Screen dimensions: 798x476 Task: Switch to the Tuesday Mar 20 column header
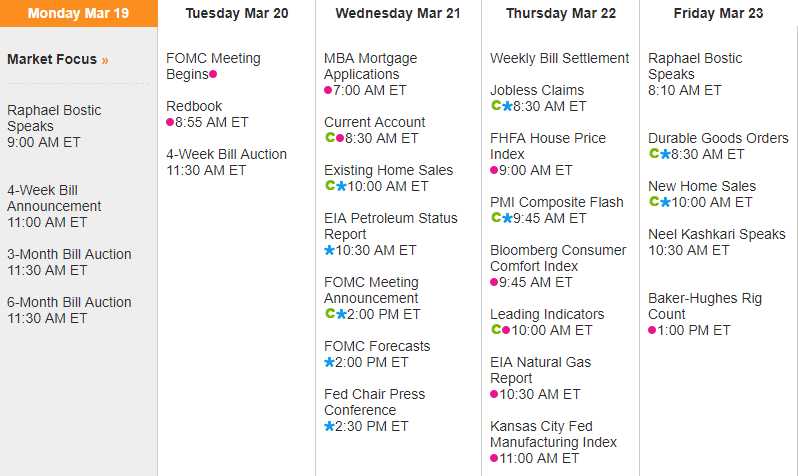point(236,14)
